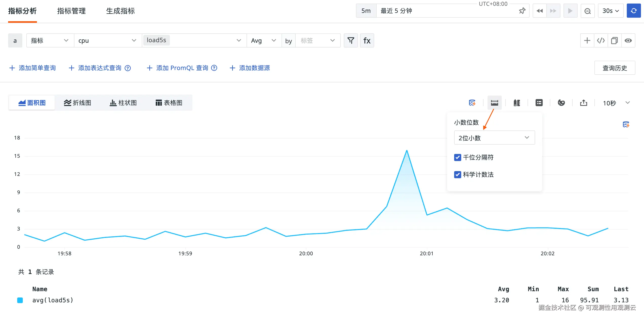
Task: Click the filter funnel icon
Action: coord(351,40)
